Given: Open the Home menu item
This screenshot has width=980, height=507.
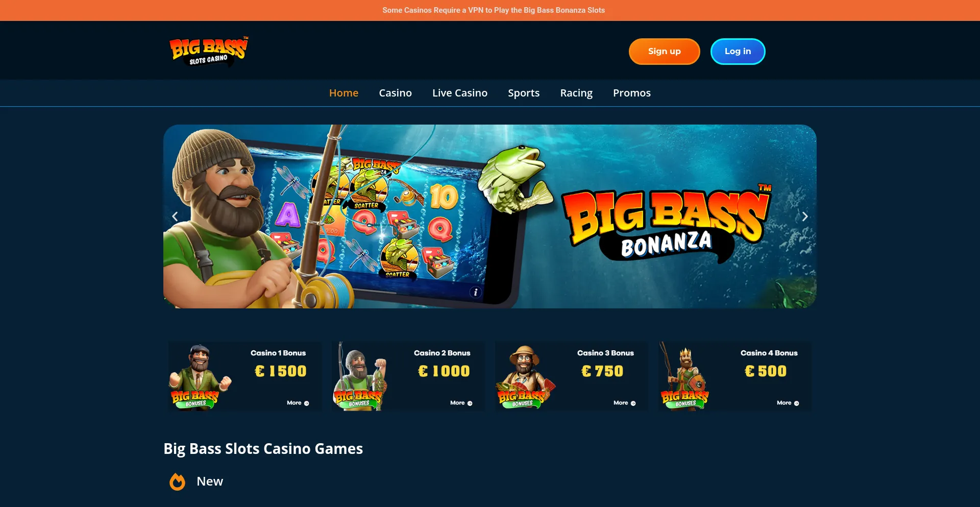Looking at the screenshot, I should coord(344,93).
